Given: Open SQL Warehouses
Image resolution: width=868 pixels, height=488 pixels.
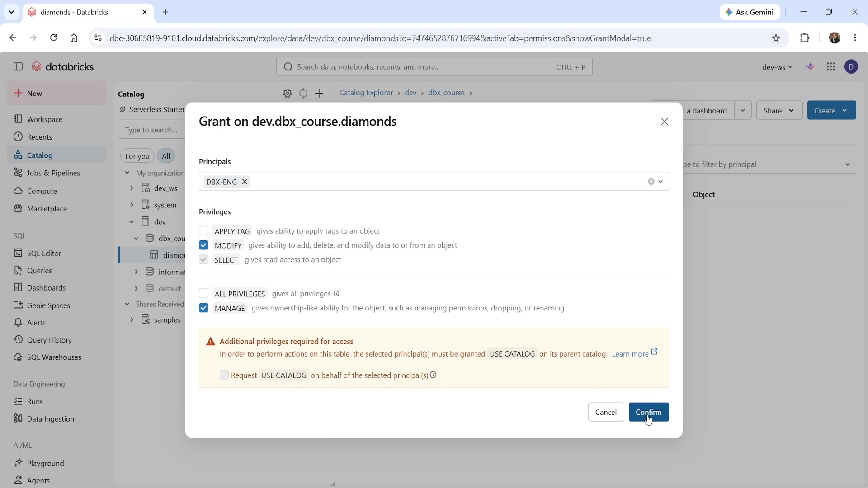Looking at the screenshot, I should [57, 357].
